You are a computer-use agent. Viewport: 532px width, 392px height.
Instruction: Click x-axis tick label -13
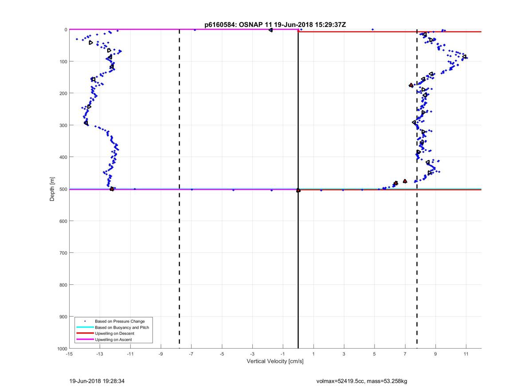click(x=100, y=354)
